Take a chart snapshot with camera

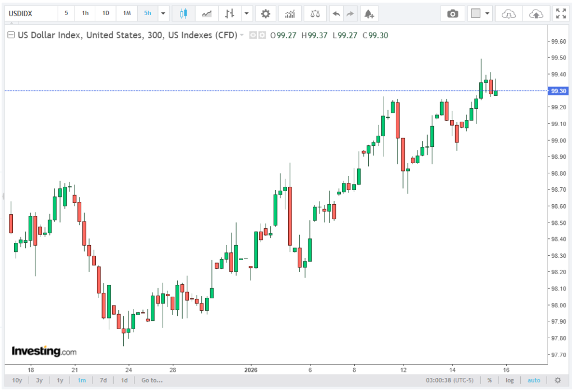coord(453,13)
